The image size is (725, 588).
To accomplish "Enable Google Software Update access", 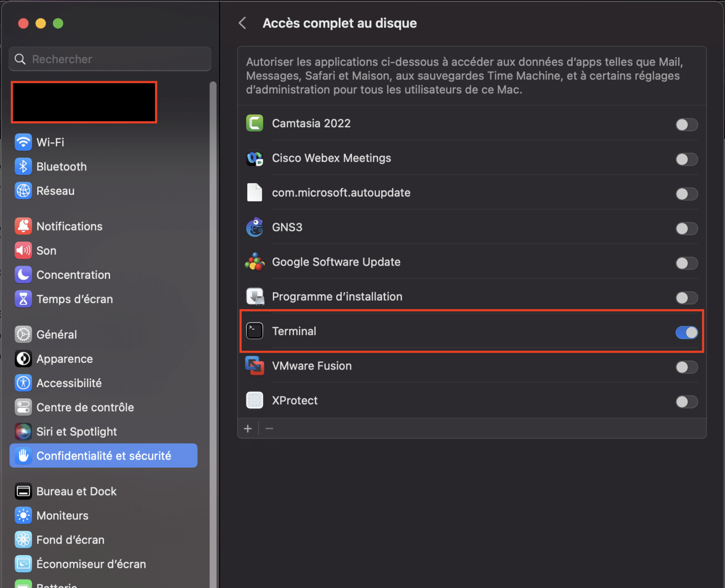I will pyautogui.click(x=687, y=263).
